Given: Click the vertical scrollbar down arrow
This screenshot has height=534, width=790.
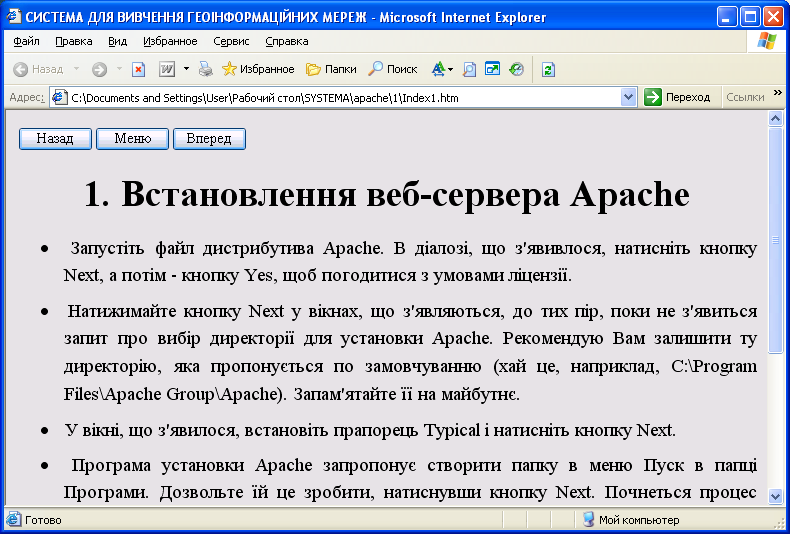Looking at the screenshot, I should point(775,496).
